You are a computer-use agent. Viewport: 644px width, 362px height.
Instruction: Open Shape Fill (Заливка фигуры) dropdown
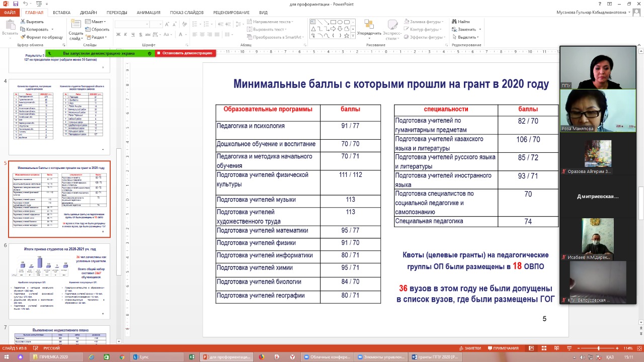(424, 22)
